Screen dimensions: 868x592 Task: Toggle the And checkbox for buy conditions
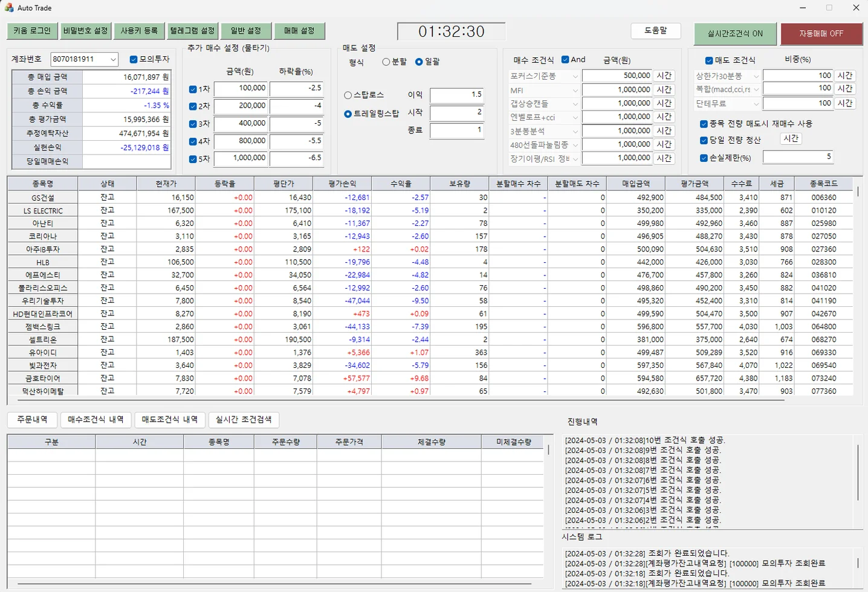click(x=565, y=59)
